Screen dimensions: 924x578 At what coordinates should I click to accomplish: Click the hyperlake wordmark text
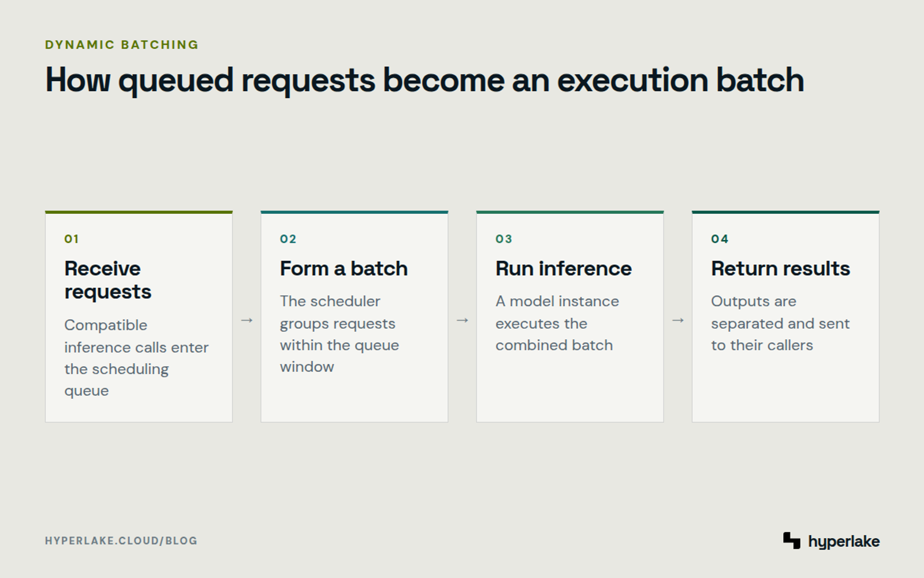click(x=844, y=542)
